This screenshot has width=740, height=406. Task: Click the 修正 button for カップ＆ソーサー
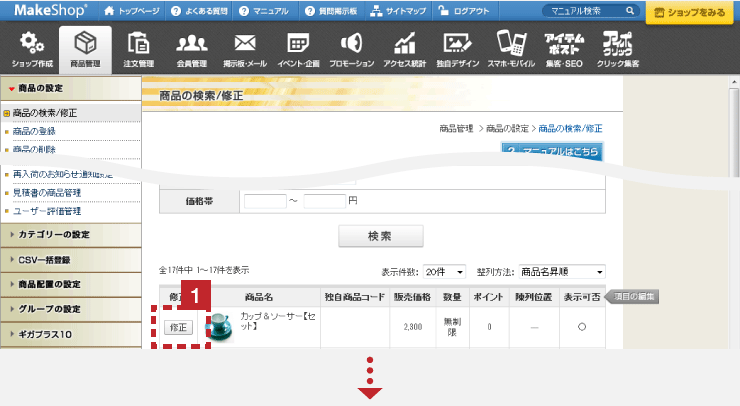pyautogui.click(x=177, y=327)
